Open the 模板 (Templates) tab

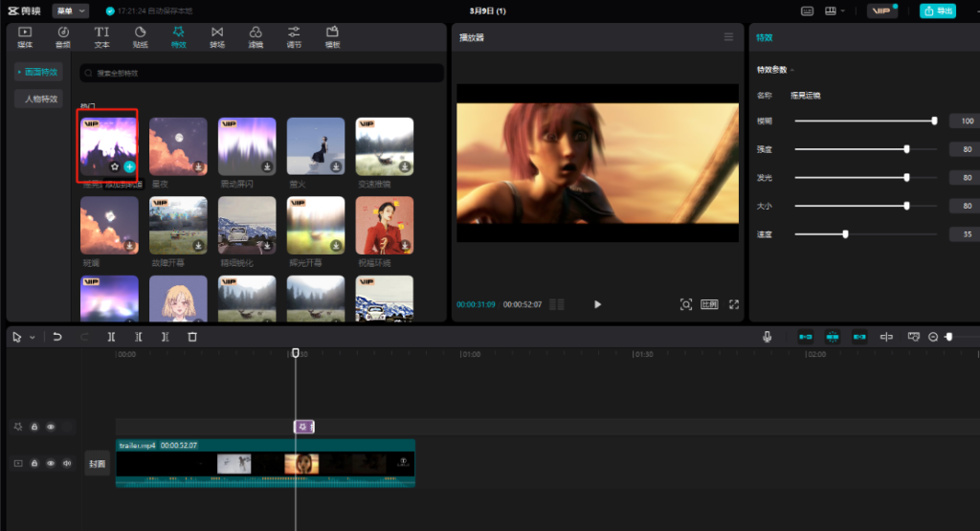click(x=332, y=37)
